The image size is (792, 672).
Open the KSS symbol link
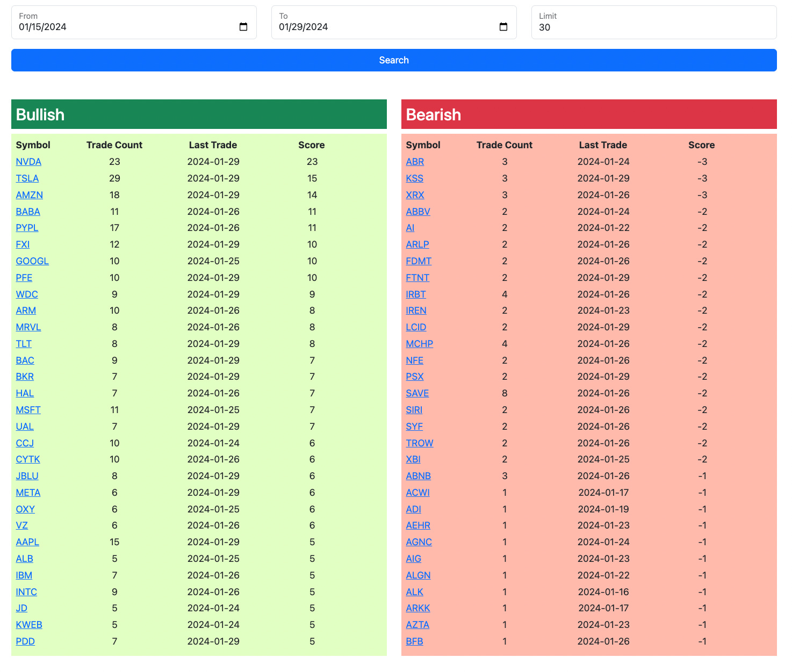point(415,178)
